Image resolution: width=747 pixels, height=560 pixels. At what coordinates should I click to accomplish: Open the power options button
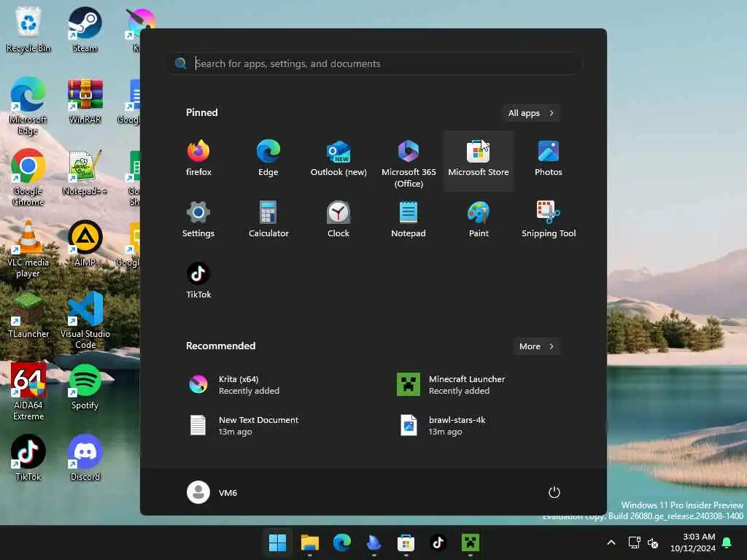pyautogui.click(x=554, y=492)
